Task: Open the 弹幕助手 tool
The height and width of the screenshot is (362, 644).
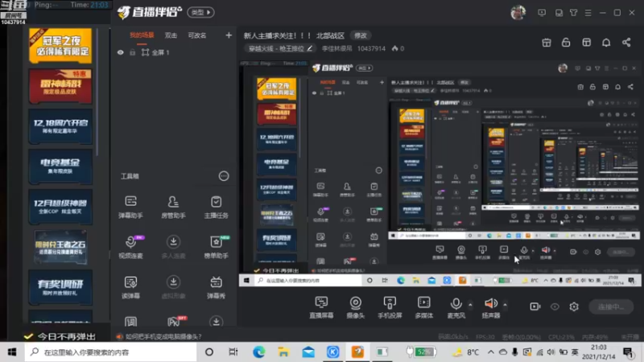Action: click(x=130, y=207)
